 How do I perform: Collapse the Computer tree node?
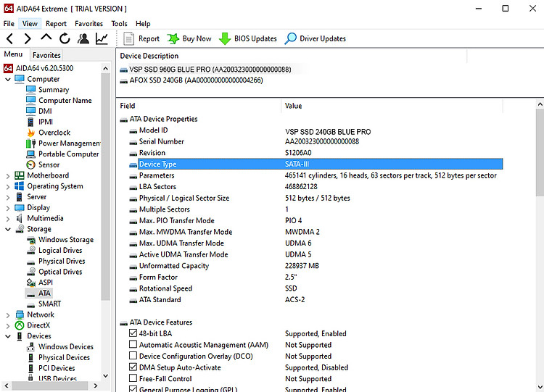point(8,80)
